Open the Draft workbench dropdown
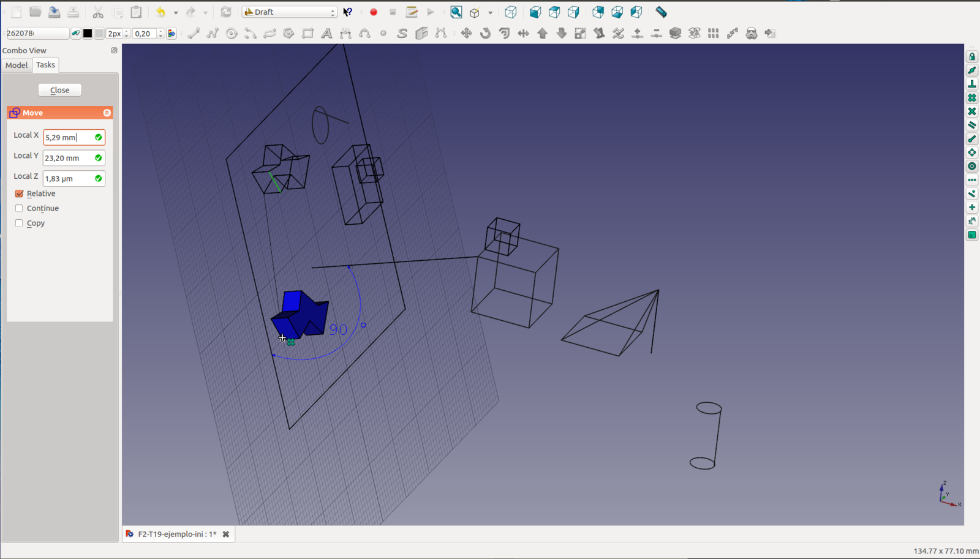This screenshot has height=559, width=980. [x=290, y=12]
